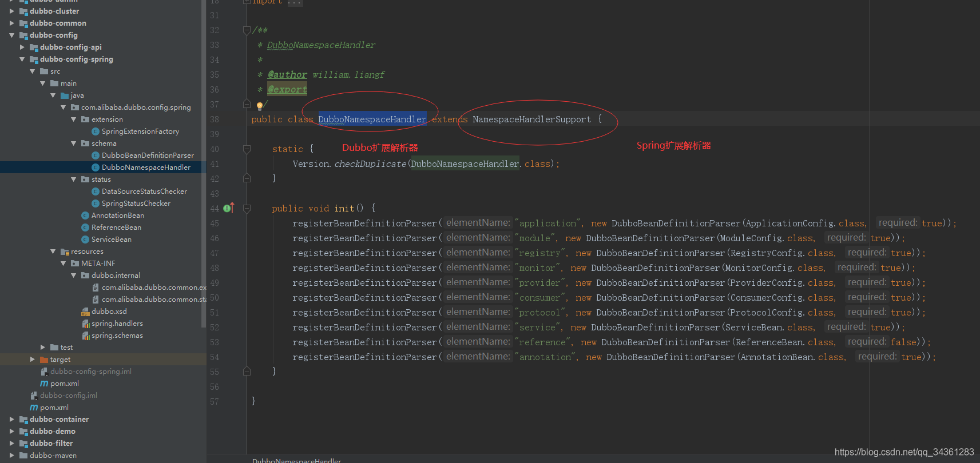Open dubbo.xsd file
Screen dimensions: 980x463
[109, 312]
